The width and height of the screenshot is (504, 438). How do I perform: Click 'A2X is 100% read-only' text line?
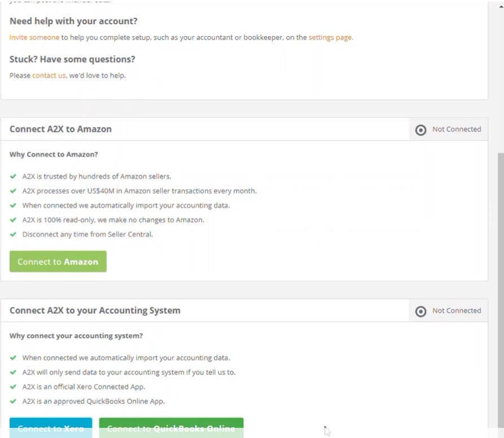(113, 220)
